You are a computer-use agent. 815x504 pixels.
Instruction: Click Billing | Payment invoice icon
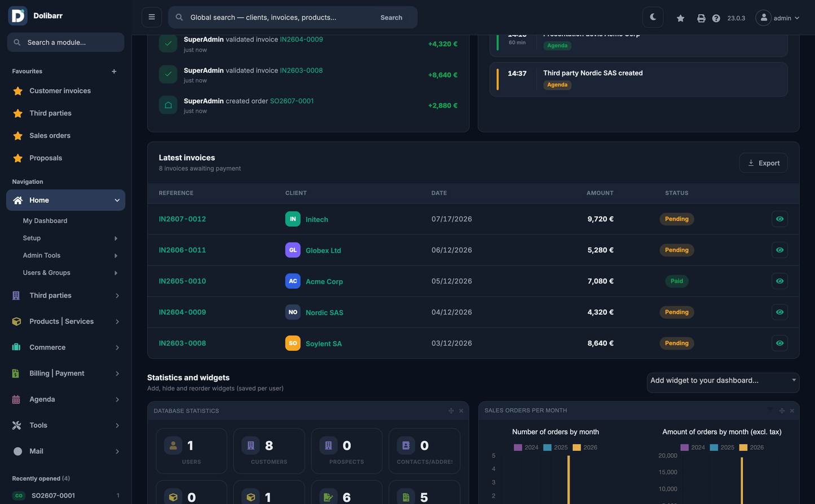16,373
